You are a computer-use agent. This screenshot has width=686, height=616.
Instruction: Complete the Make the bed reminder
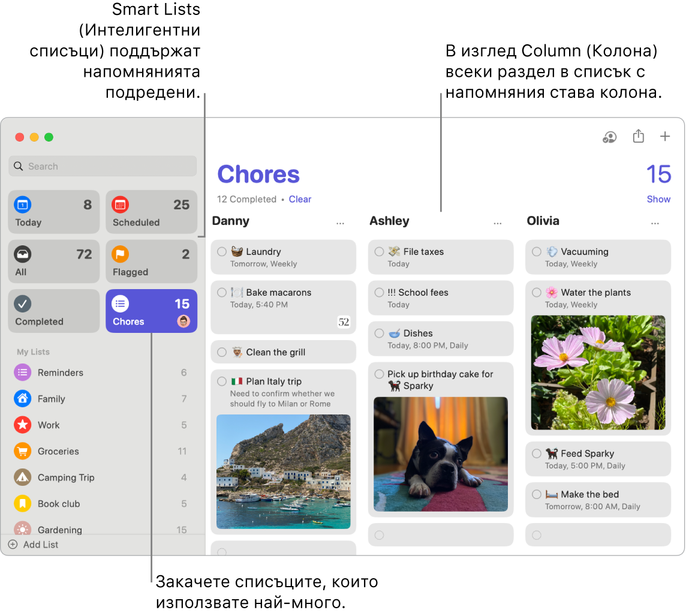pyautogui.click(x=537, y=494)
